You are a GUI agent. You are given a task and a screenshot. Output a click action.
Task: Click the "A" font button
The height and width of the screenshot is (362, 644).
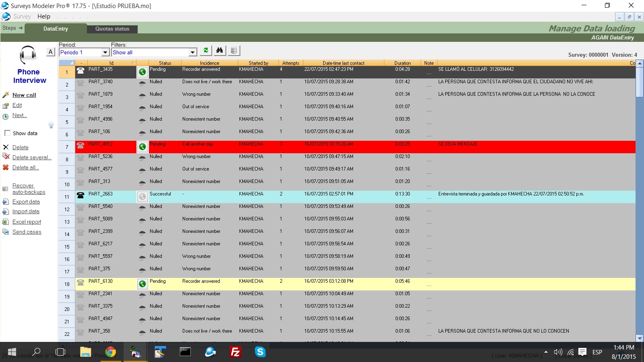[x=50, y=52]
